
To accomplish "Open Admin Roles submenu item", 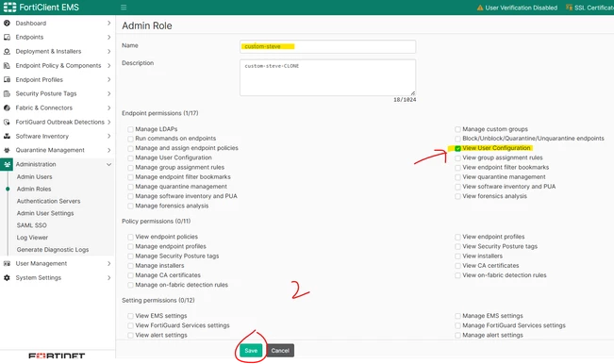I will [34, 189].
